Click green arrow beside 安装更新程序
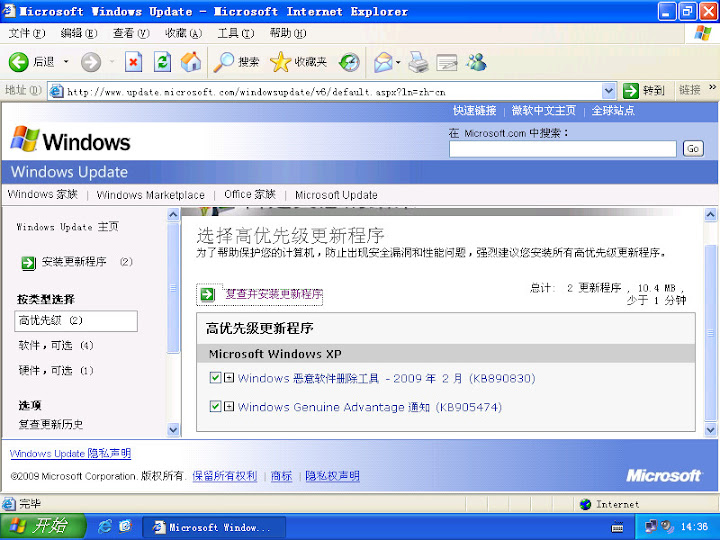This screenshot has width=720, height=540. (x=28, y=263)
